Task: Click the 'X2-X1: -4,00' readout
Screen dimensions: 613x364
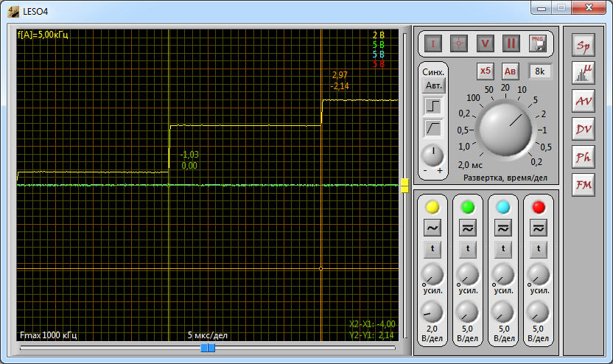Action: pos(372,324)
